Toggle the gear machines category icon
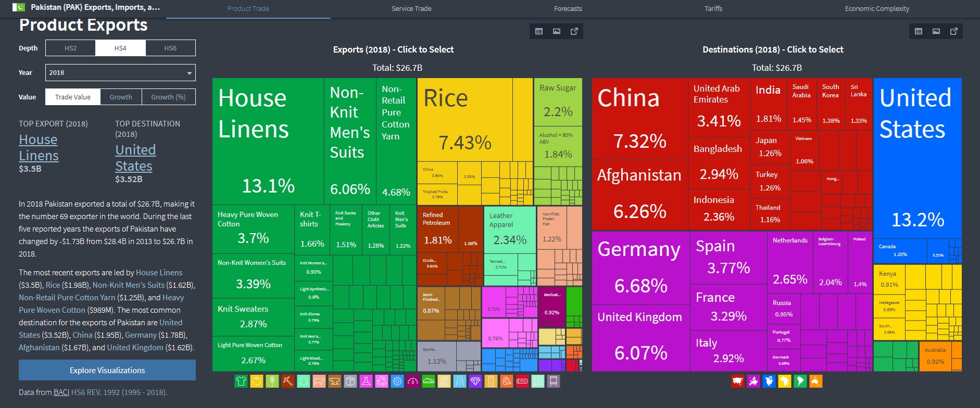This screenshot has width=980, height=408. [x=397, y=381]
